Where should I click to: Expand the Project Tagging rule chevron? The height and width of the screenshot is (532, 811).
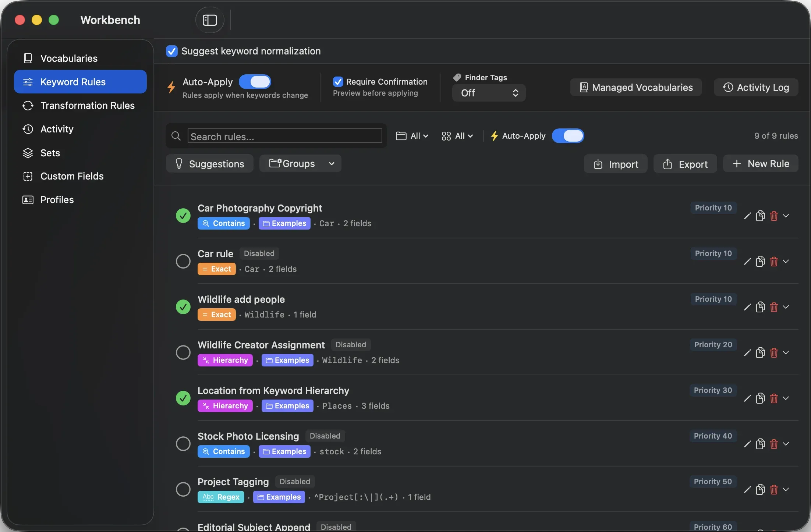(x=786, y=489)
